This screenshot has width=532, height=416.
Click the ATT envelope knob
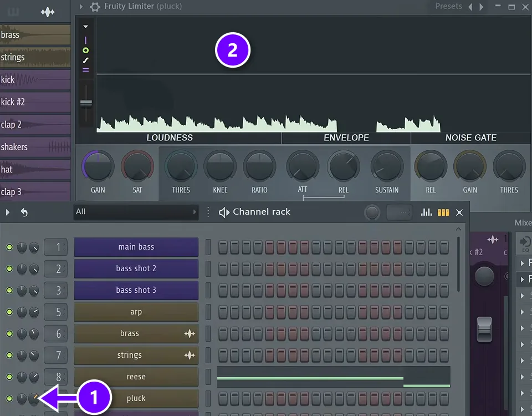303,166
